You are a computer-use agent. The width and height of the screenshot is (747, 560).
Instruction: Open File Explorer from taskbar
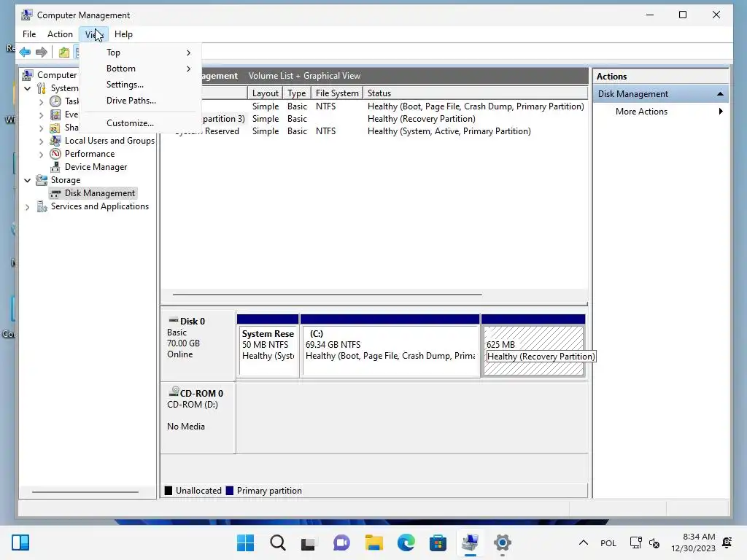[x=374, y=542]
